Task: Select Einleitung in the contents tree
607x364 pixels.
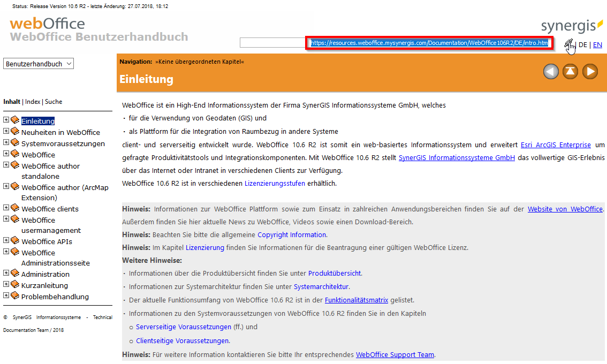Action: pyautogui.click(x=38, y=121)
